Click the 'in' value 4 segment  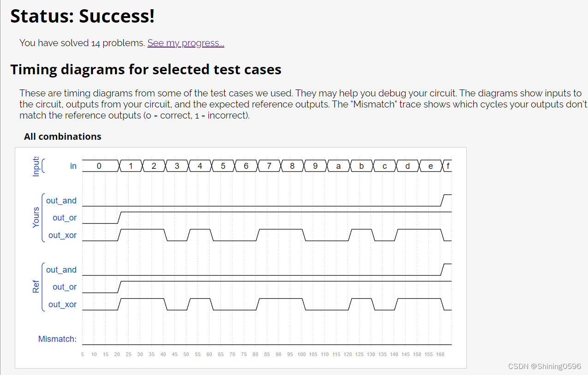(200, 166)
